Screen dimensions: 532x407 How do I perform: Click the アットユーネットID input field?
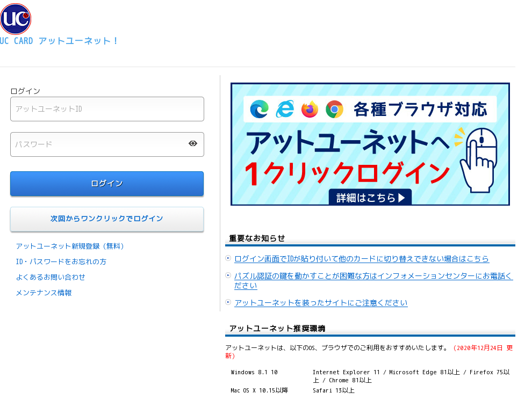(x=107, y=109)
